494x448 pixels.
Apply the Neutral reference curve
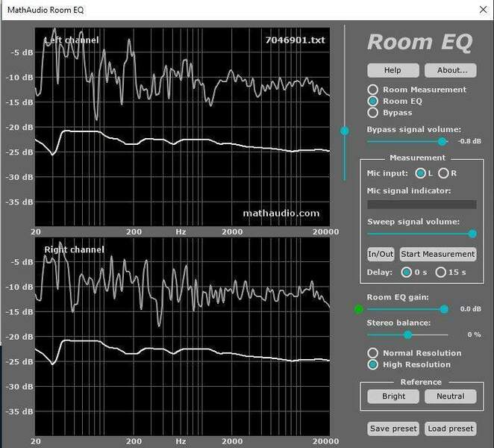451,396
